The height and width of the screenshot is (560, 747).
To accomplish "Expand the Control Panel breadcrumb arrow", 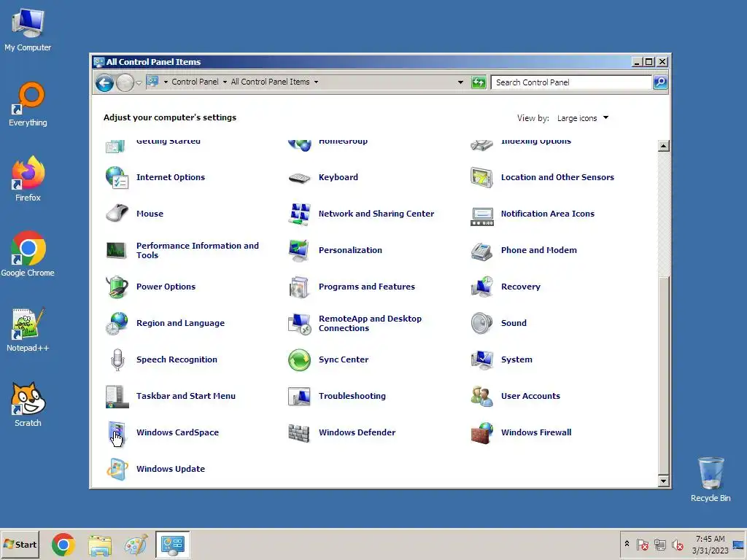I will [x=225, y=82].
